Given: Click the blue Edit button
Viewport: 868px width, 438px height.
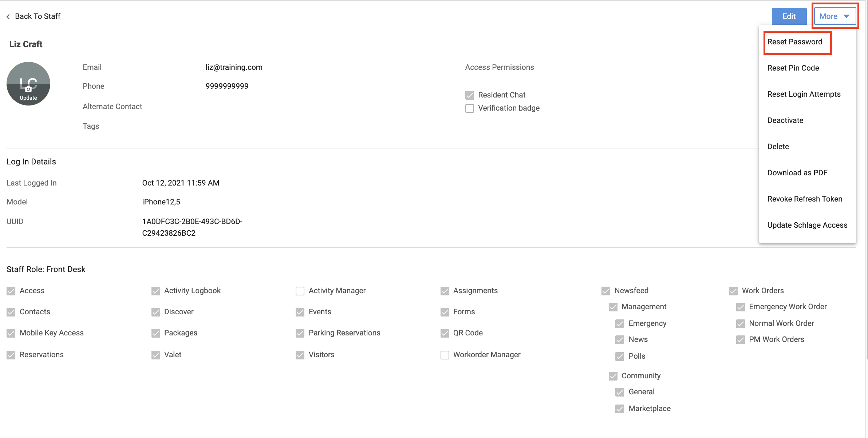Looking at the screenshot, I should click(x=789, y=16).
